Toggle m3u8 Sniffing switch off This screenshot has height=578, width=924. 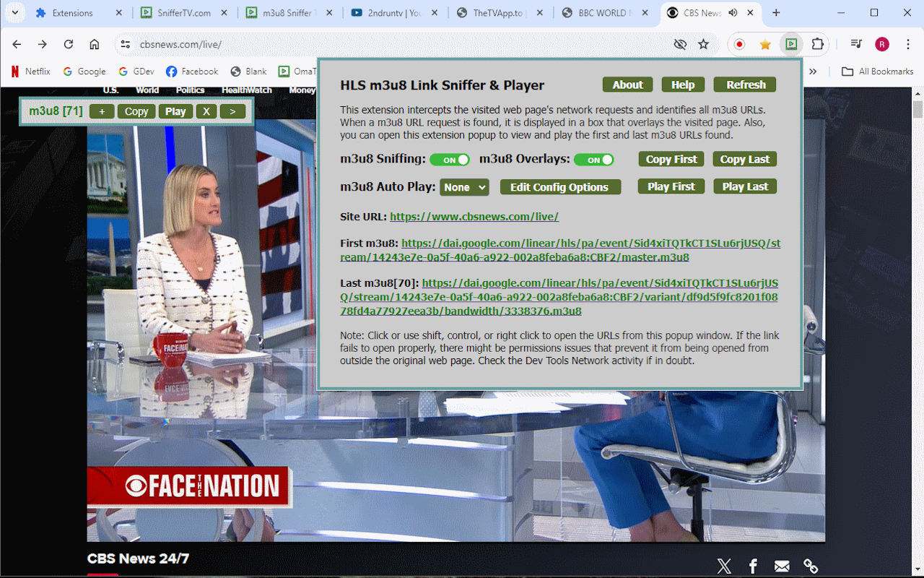pyautogui.click(x=449, y=160)
